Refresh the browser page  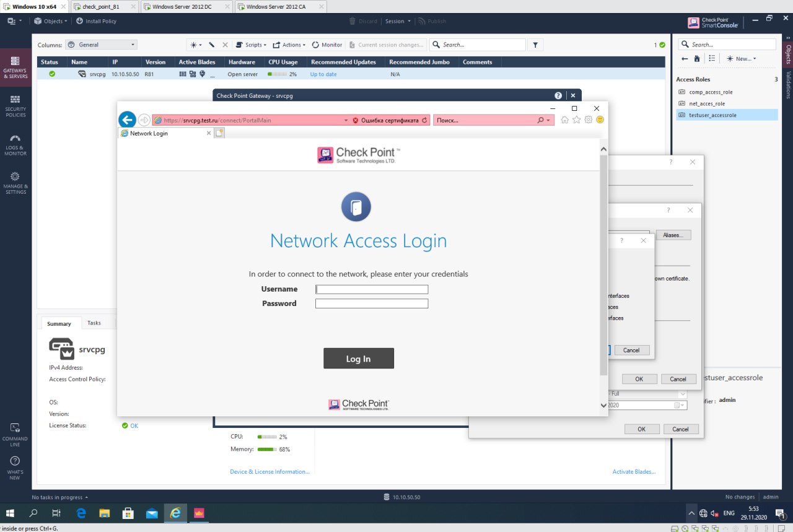(424, 120)
